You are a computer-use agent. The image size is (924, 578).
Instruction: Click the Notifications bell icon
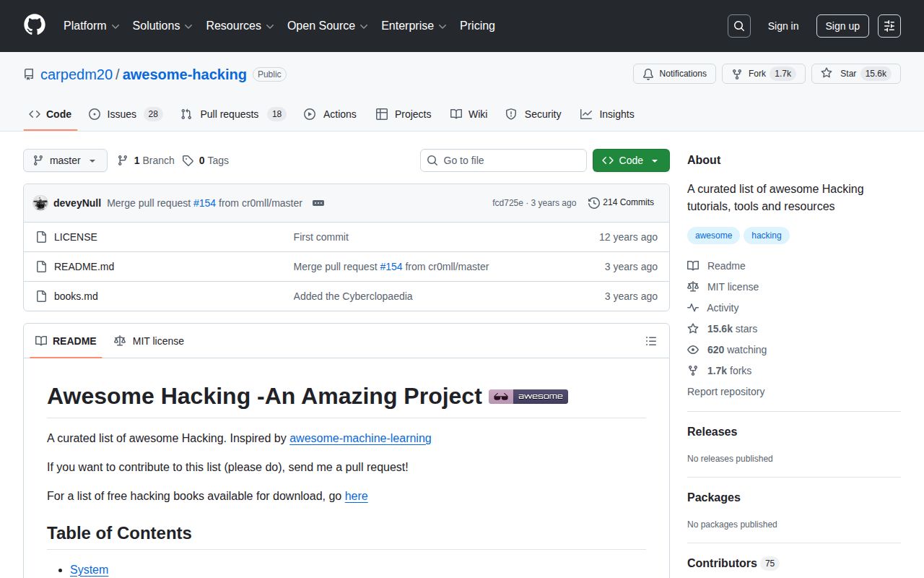point(649,73)
